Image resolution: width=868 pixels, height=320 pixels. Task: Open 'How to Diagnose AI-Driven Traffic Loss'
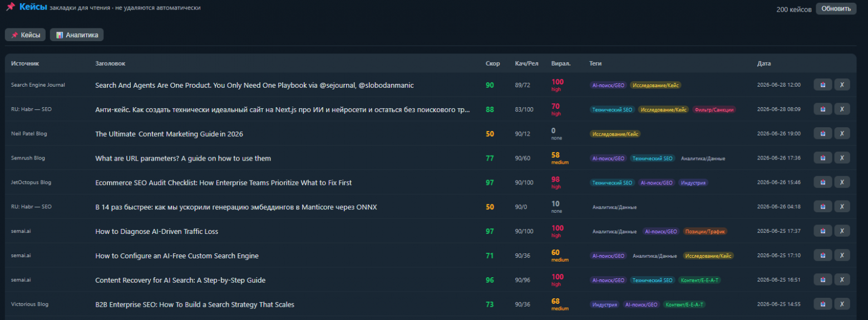(157, 232)
